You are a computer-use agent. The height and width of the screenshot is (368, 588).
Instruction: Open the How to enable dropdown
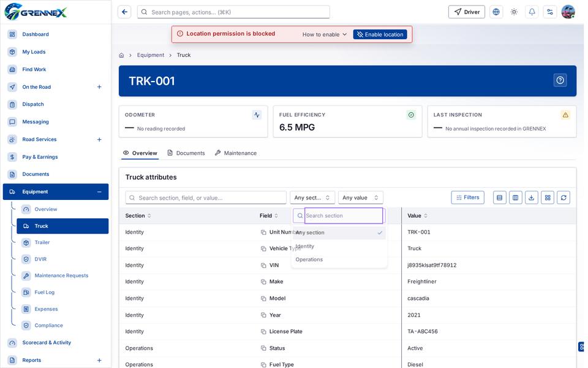point(325,34)
